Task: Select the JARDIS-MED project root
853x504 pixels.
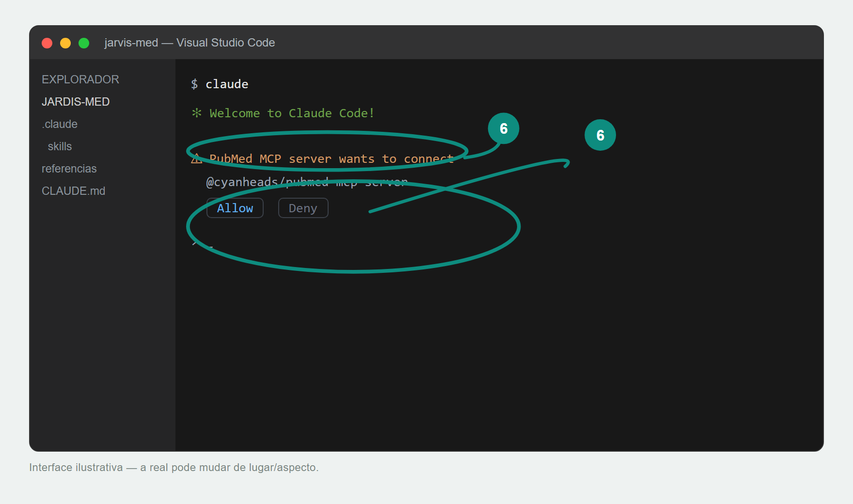Action: (76, 102)
